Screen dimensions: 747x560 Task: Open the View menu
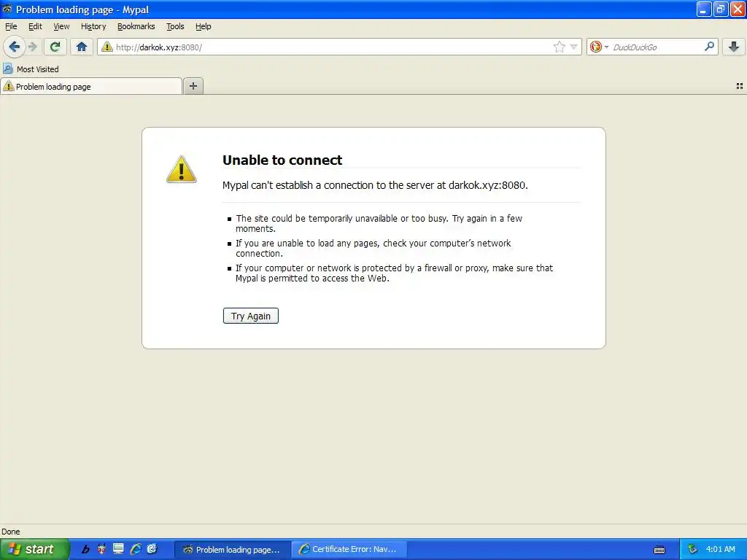pyautogui.click(x=61, y=26)
